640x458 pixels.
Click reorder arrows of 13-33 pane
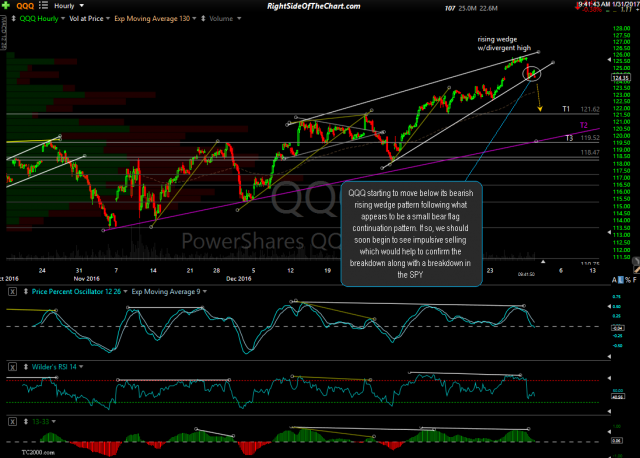pyautogui.click(x=26, y=421)
